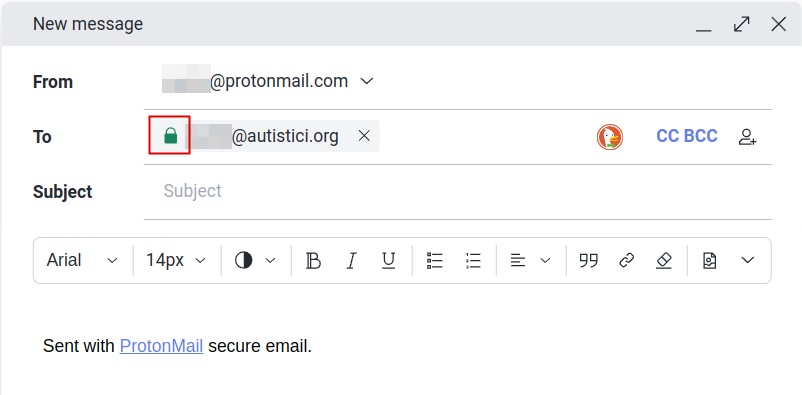Expand the text alignment dropdown

coord(530,260)
